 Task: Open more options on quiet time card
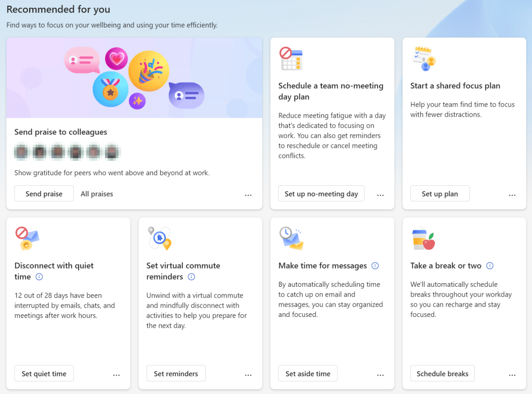[x=116, y=375]
